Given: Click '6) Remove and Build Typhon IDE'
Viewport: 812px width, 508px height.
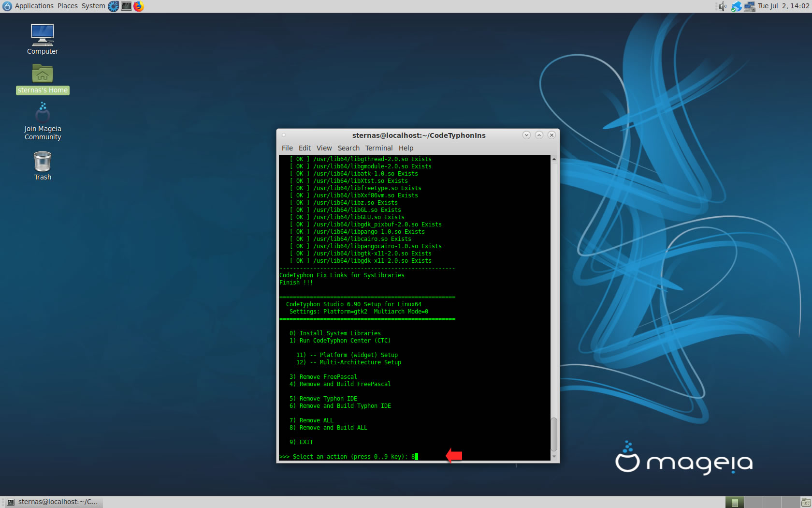Looking at the screenshot, I should (340, 406).
